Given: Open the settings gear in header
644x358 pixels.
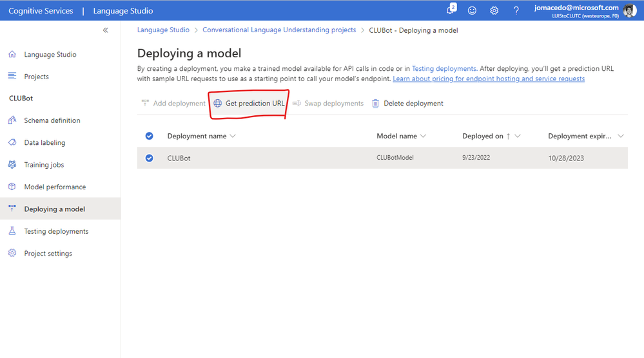Looking at the screenshot, I should pos(494,11).
